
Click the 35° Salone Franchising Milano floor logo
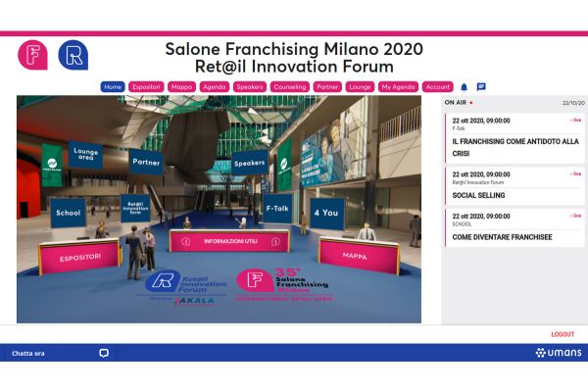coord(284,285)
